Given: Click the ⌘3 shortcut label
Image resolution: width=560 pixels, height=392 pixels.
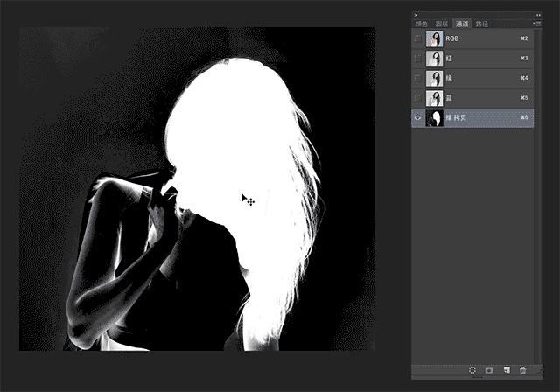Looking at the screenshot, I should [524, 59].
